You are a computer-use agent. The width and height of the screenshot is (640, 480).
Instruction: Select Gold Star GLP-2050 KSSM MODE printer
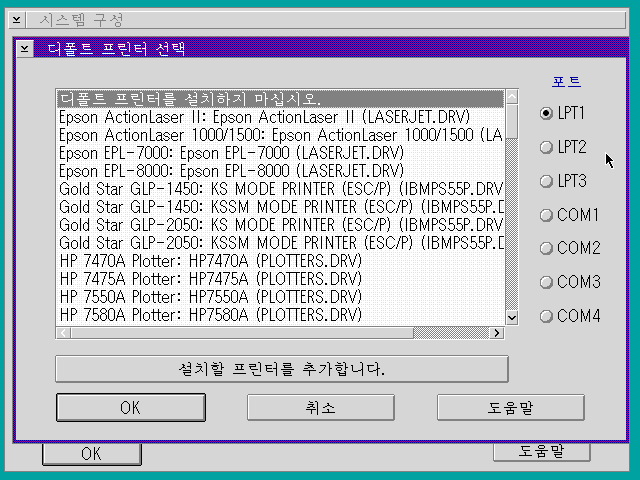280,243
